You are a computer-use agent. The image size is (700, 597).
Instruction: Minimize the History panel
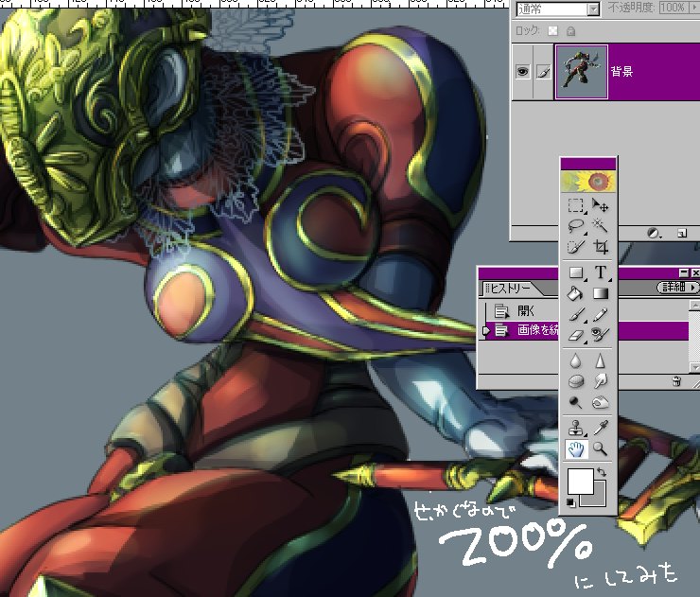point(684,272)
